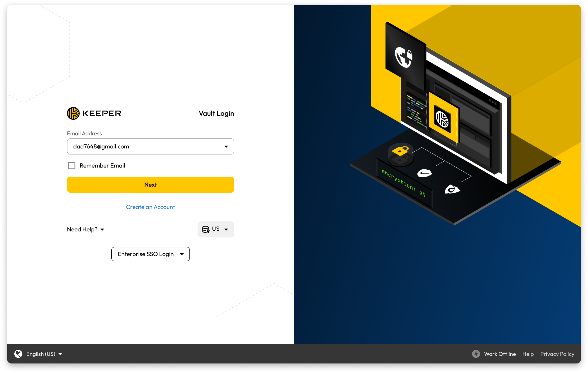Open the US region dropdown

(x=216, y=229)
